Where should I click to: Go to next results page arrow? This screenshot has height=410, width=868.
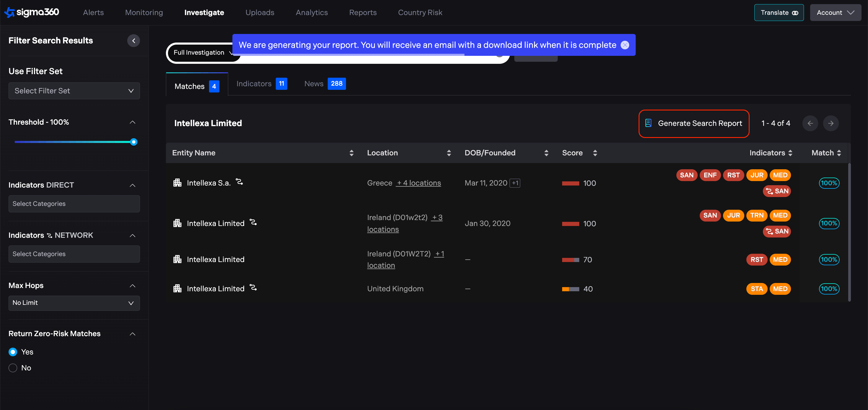[831, 123]
